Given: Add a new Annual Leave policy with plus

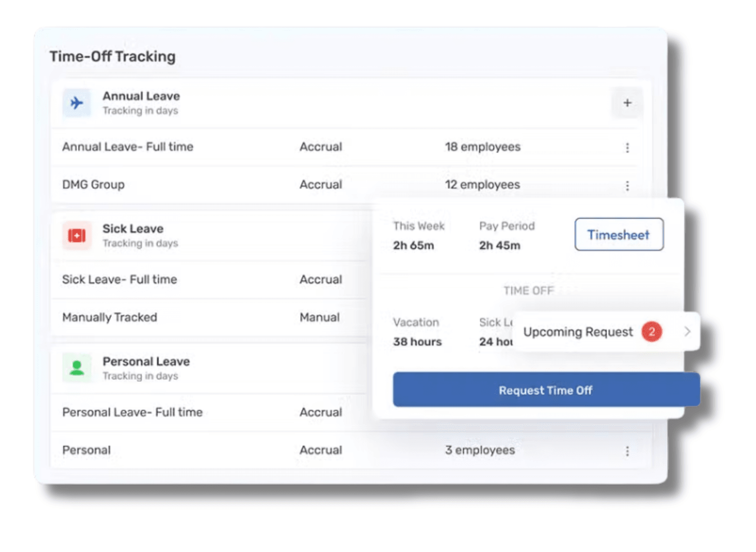Looking at the screenshot, I should click(627, 103).
